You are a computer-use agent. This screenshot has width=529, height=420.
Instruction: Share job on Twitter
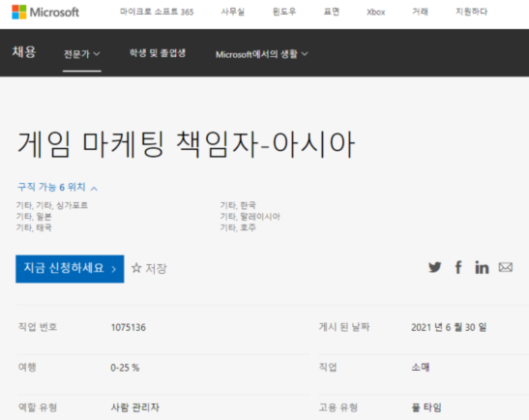[x=435, y=267]
